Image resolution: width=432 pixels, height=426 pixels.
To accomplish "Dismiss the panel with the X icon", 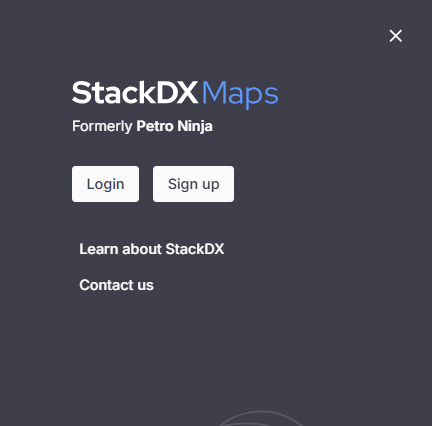I will pos(396,36).
